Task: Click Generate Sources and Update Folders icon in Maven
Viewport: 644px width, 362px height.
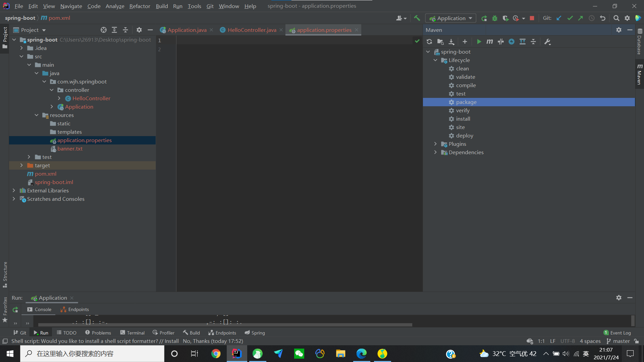Action: (x=440, y=42)
